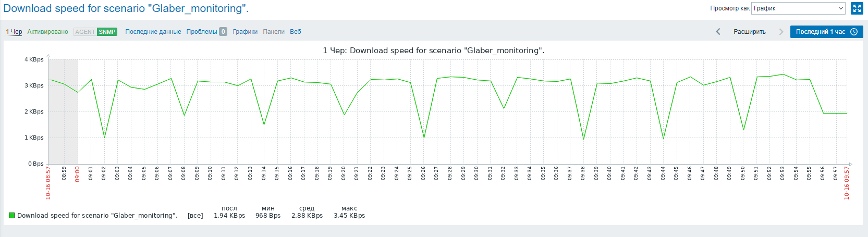Click the SNMP availability badge

click(x=107, y=32)
